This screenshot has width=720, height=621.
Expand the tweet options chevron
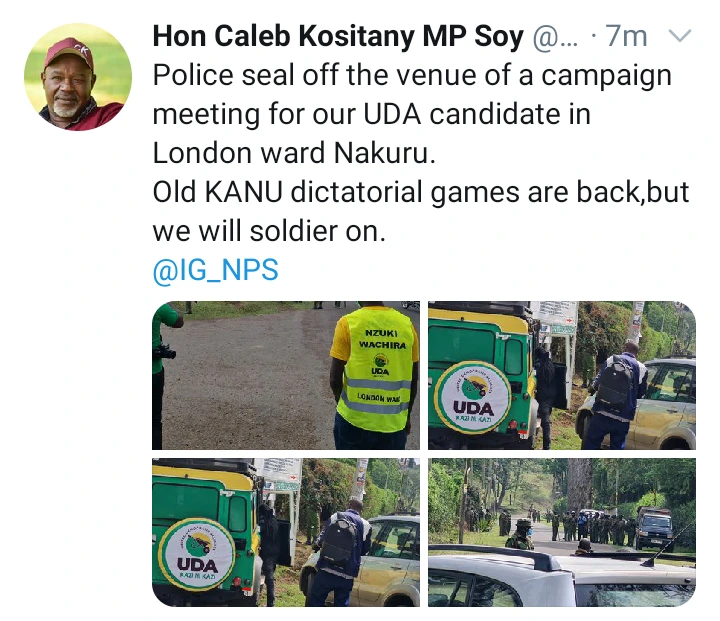[x=680, y=36]
